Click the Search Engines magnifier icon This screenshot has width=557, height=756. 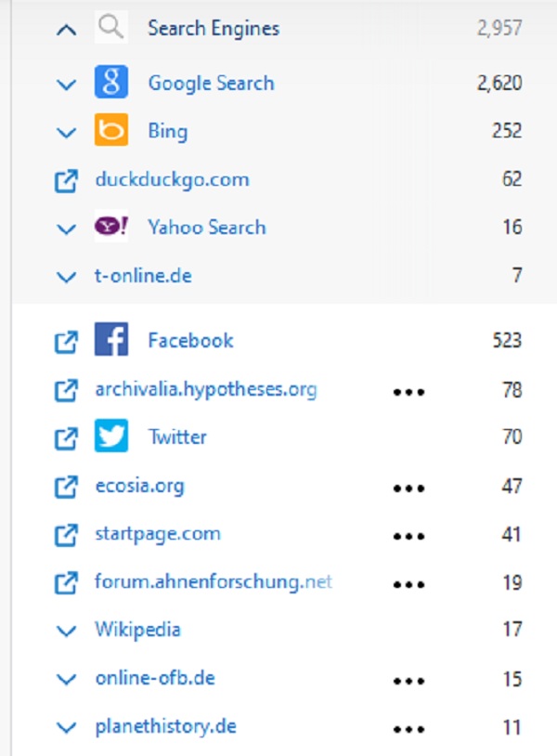tap(110, 28)
